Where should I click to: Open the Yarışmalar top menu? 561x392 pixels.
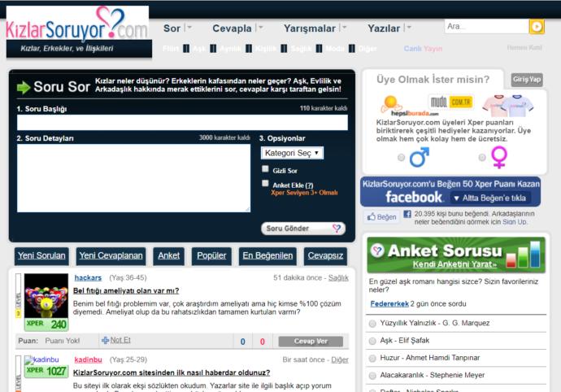coord(310,28)
